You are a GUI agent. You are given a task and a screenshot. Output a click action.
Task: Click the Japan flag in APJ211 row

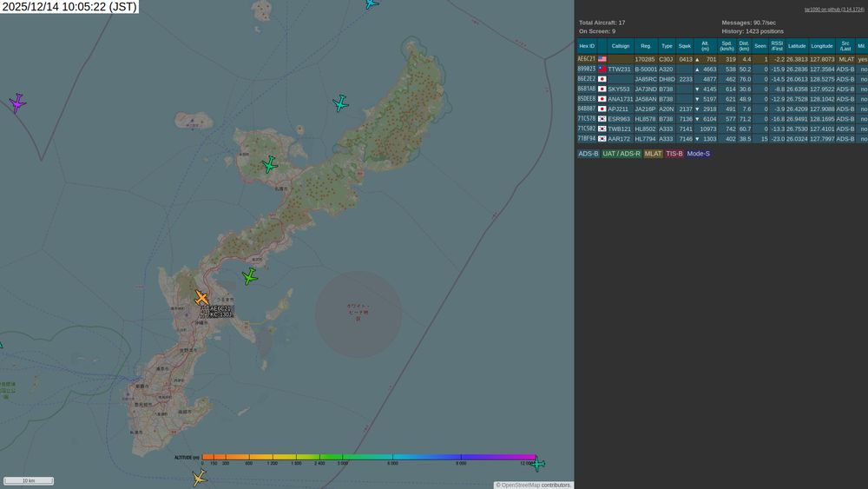[602, 109]
